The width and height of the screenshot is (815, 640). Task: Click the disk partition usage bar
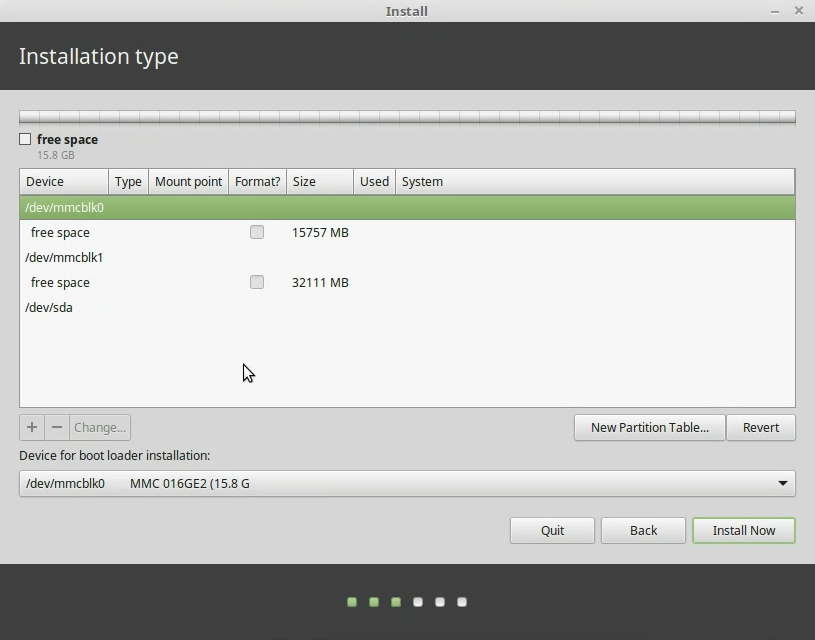pyautogui.click(x=407, y=117)
